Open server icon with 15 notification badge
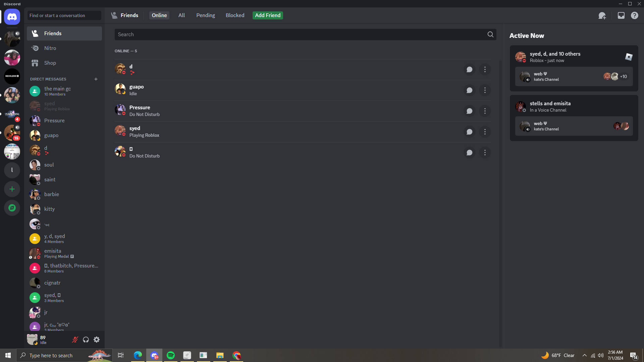This screenshot has width=644, height=362. [x=12, y=132]
